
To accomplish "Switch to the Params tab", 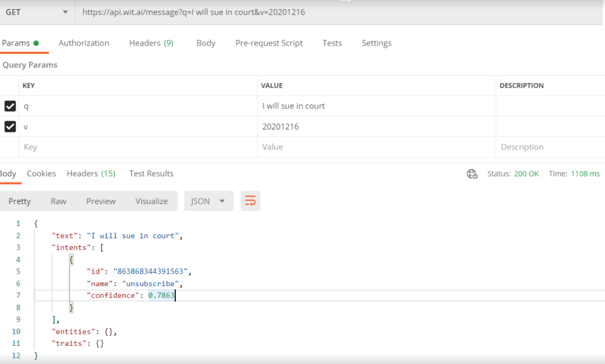I will [x=20, y=43].
